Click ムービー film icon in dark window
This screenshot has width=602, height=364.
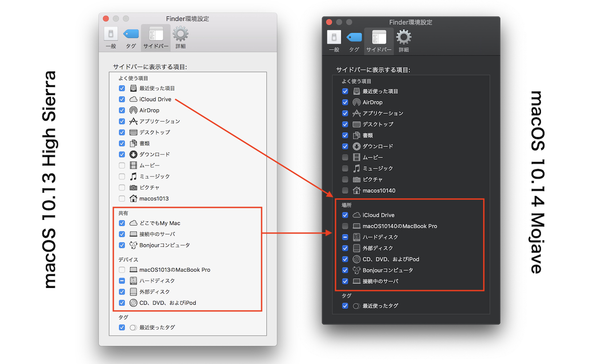(x=356, y=157)
